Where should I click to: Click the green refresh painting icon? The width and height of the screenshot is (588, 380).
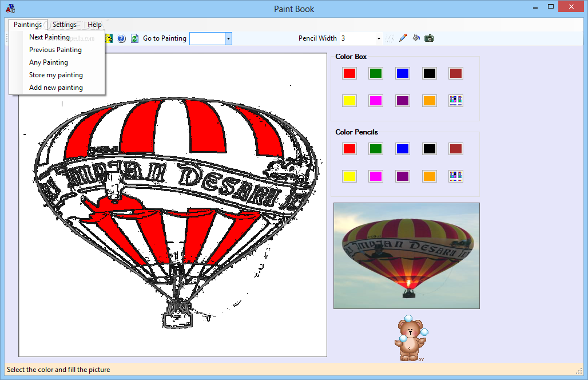pos(134,38)
